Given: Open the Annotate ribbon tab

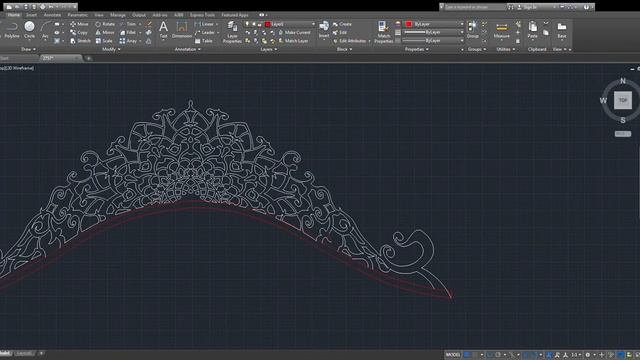Looking at the screenshot, I should 52,15.
